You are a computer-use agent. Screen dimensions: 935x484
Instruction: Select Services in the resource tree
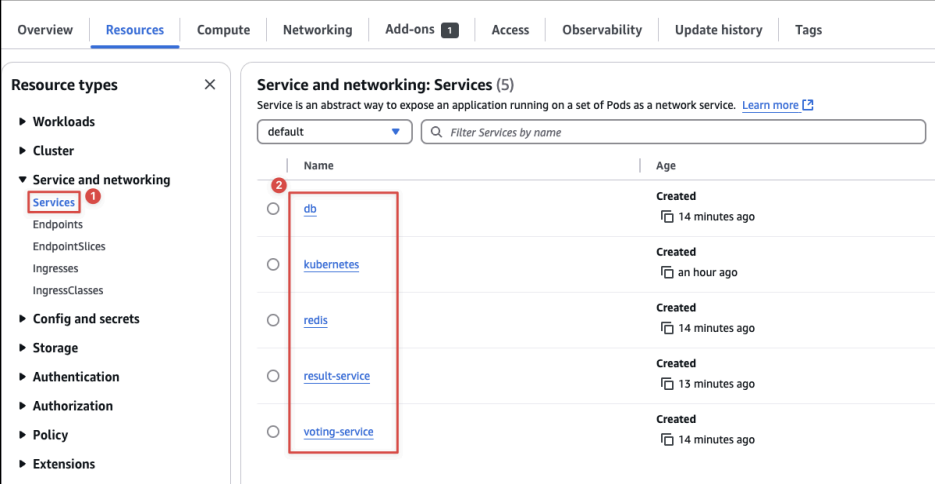[54, 203]
